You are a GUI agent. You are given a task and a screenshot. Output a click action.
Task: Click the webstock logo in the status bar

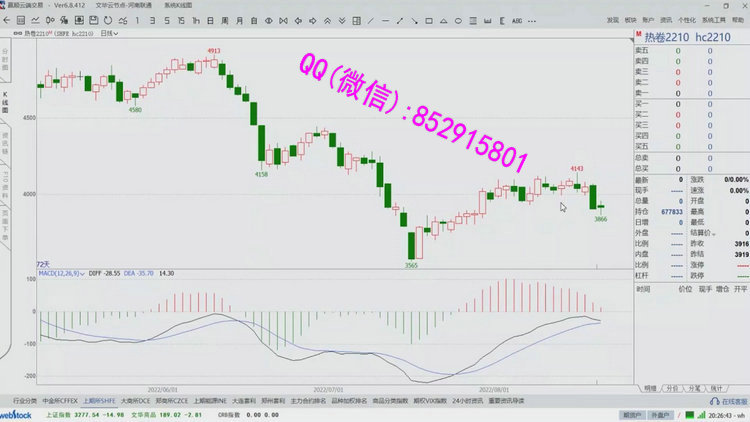click(19, 414)
